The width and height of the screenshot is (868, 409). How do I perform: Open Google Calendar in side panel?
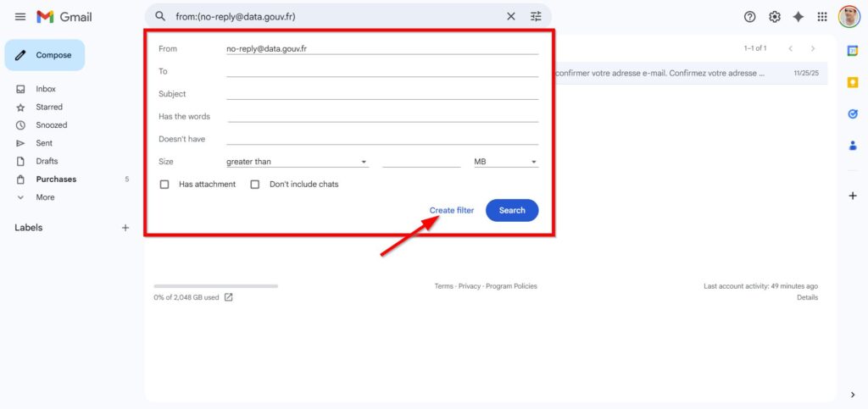pos(853,51)
